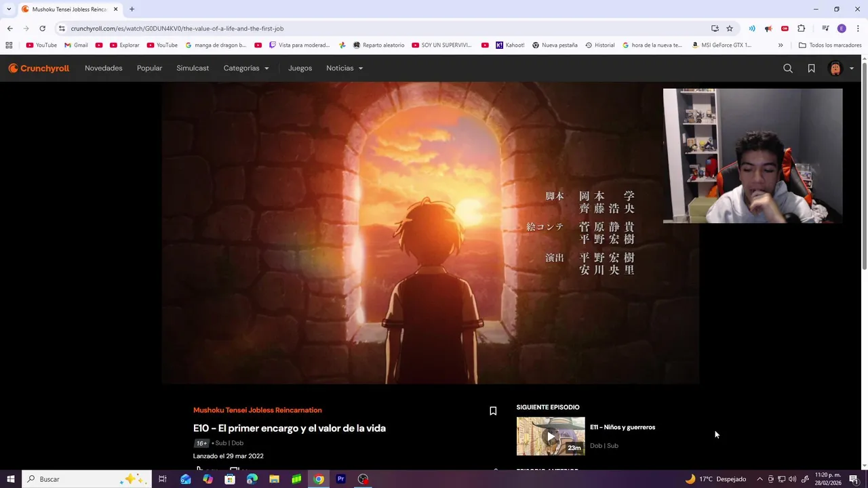Open the Historial bookmark
868x488 pixels.
pyautogui.click(x=600, y=45)
